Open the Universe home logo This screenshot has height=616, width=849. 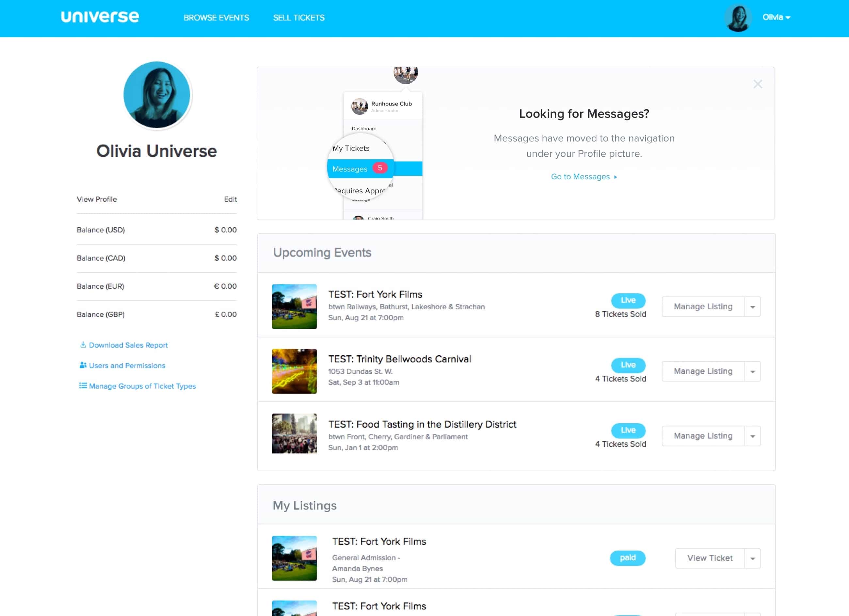[x=100, y=16]
